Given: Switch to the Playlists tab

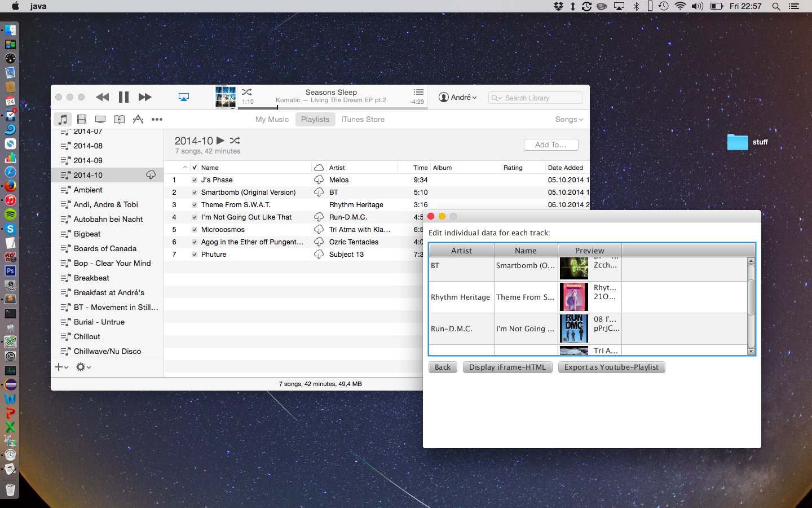Looking at the screenshot, I should pos(315,119).
